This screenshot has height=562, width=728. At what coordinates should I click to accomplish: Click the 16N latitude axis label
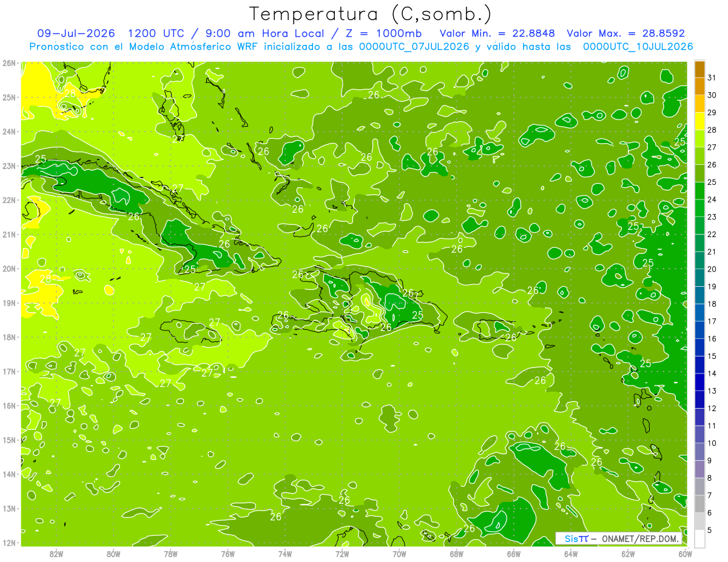pos(9,406)
